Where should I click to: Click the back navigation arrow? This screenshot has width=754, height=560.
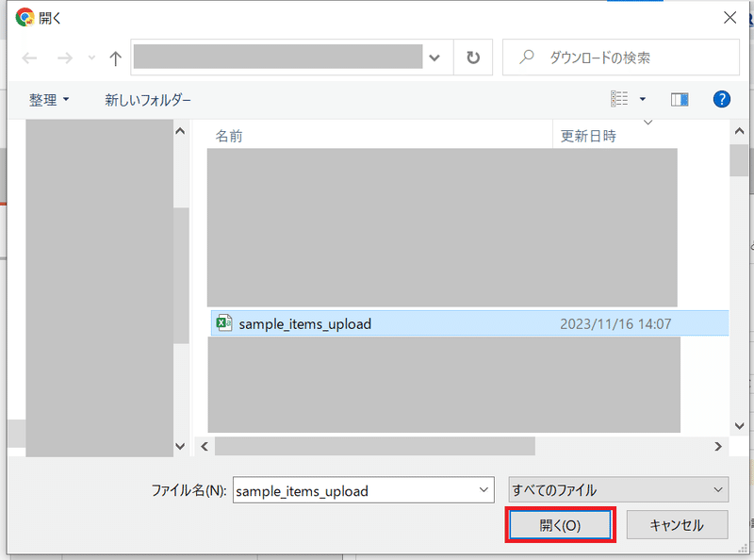(29, 58)
